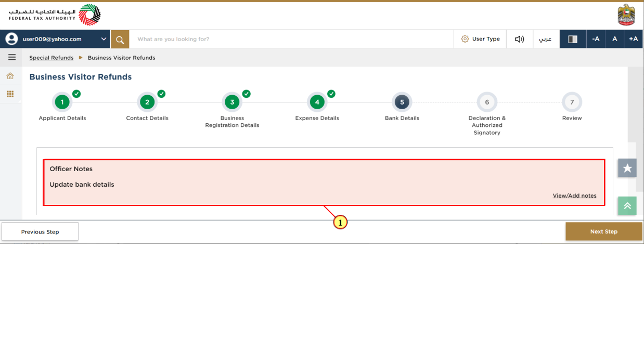
Task: Click the 'Business Visitor Refunds' page heading
Action: pyautogui.click(x=81, y=77)
